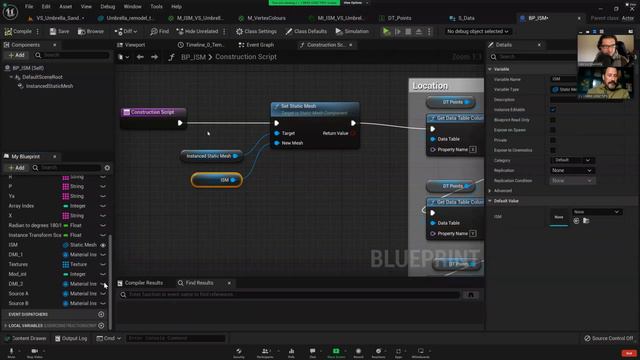Select the Mod_iol variable row
The image size is (640, 360).
pyautogui.click(x=56, y=274)
